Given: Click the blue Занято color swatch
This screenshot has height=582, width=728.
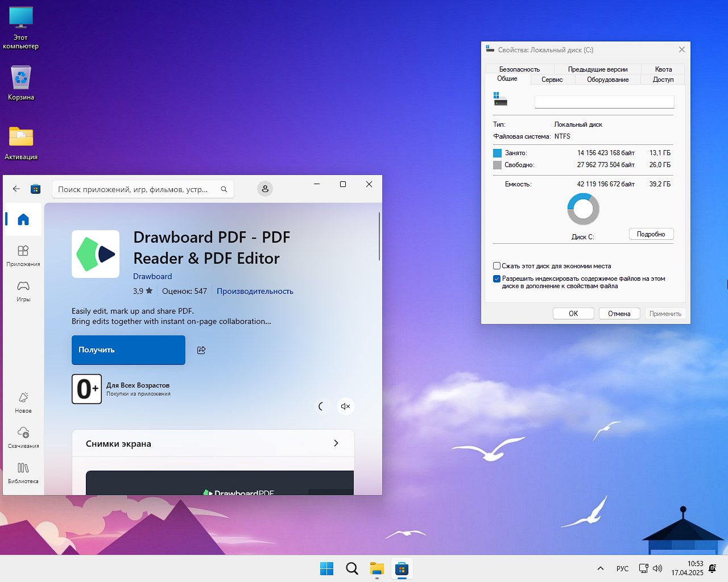Looking at the screenshot, I should point(498,153).
